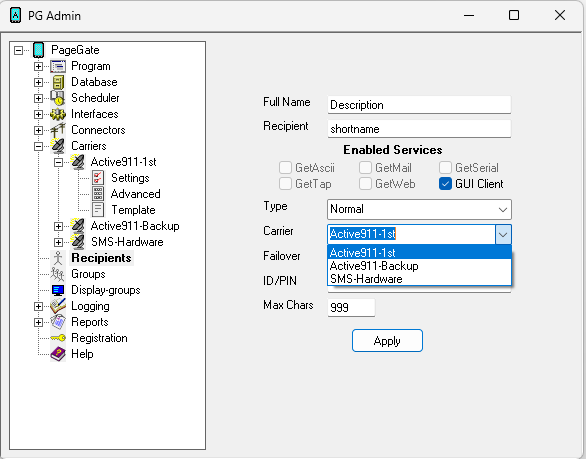Click the Help book icon
This screenshot has width=586, height=459.
click(58, 354)
